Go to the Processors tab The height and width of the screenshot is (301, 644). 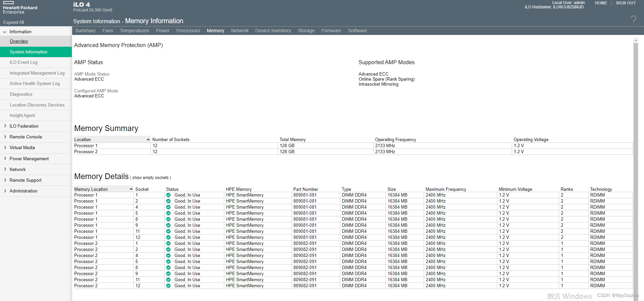(188, 31)
